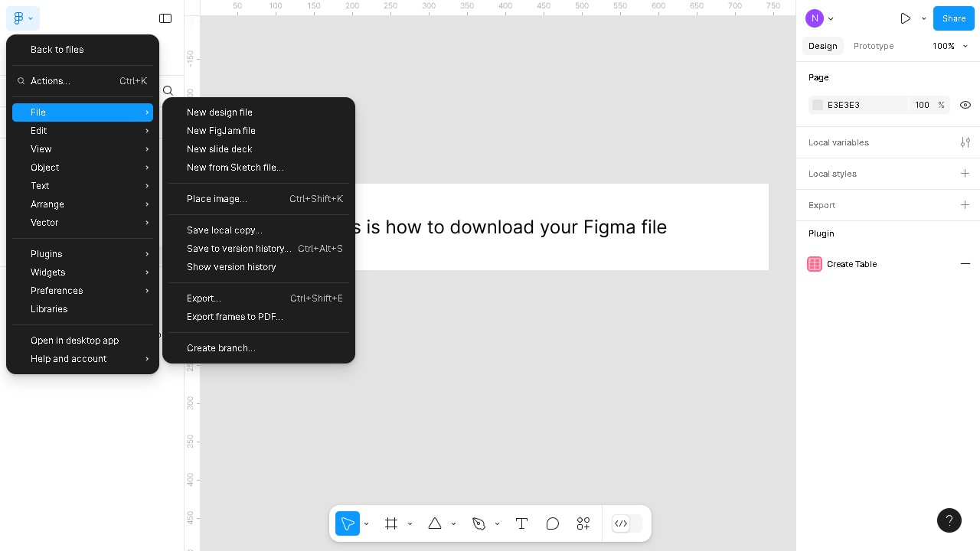Open the Vector submenu
980x551 pixels.
point(83,223)
